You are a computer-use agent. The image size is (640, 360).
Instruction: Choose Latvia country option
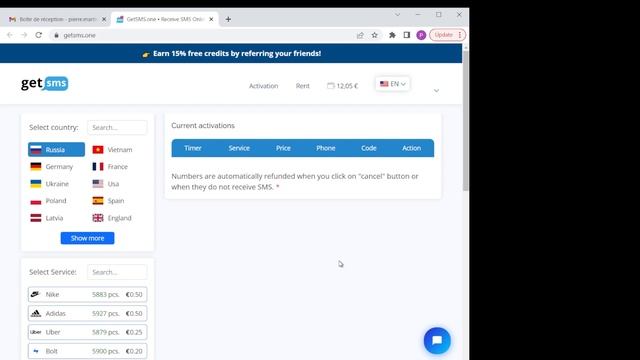point(47,218)
